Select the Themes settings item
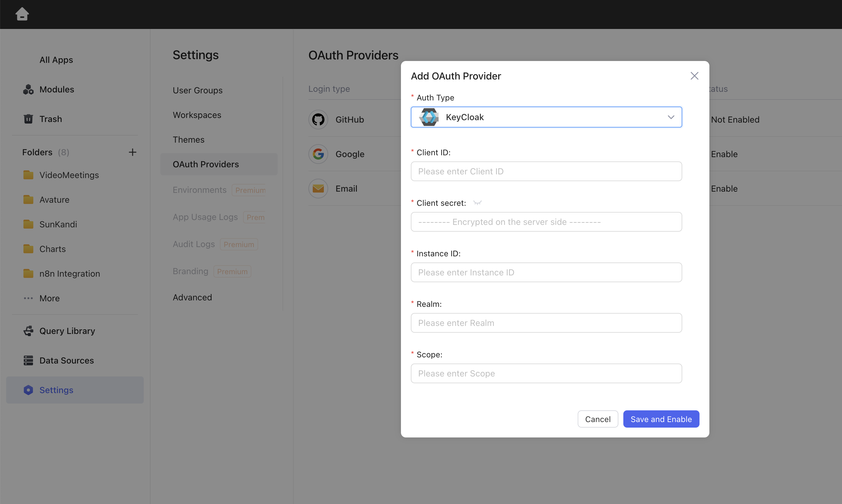The width and height of the screenshot is (842, 504). pyautogui.click(x=188, y=140)
